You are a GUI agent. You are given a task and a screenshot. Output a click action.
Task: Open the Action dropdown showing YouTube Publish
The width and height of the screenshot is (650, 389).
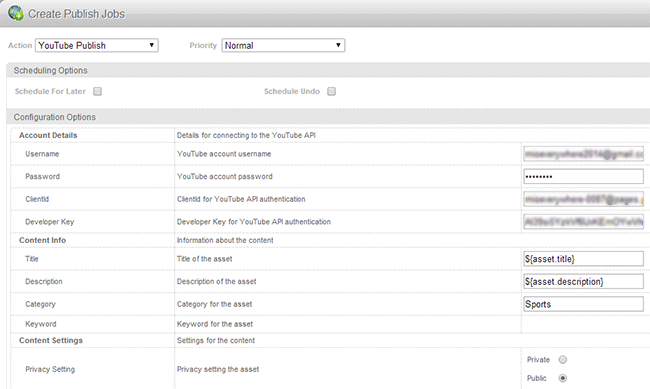point(97,45)
